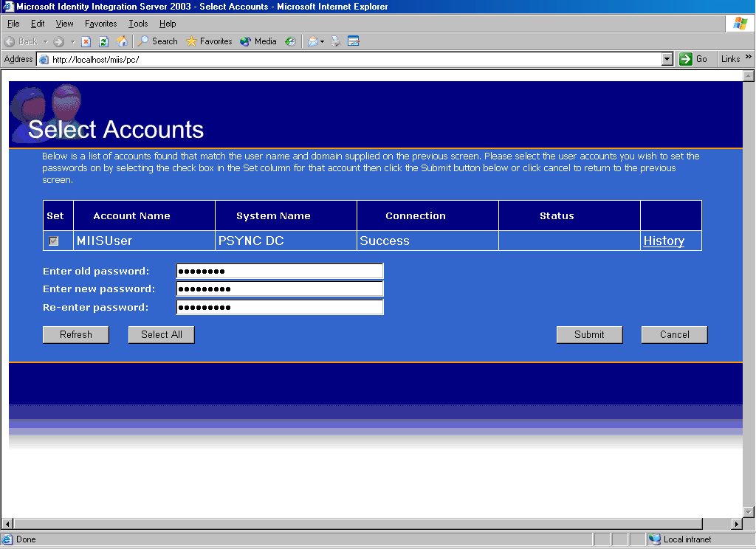Click the Internet Explorer title bar icon
This screenshot has height=549, width=756.
(7, 6)
